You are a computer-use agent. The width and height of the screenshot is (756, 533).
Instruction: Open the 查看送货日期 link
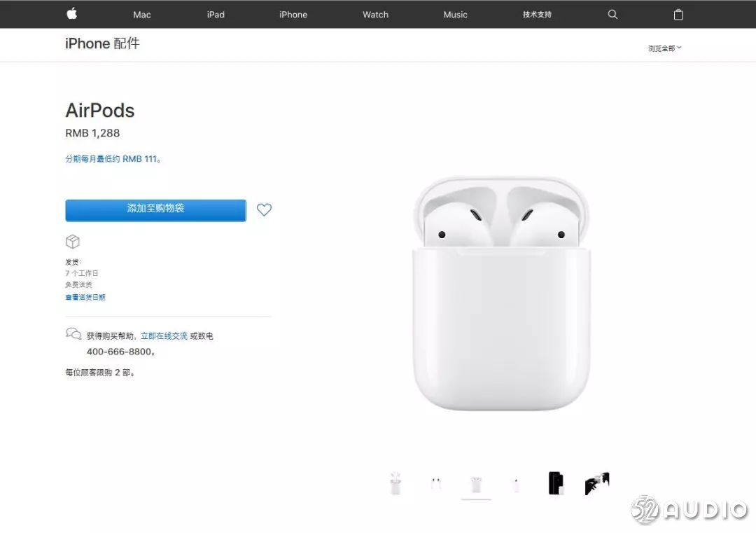85,297
